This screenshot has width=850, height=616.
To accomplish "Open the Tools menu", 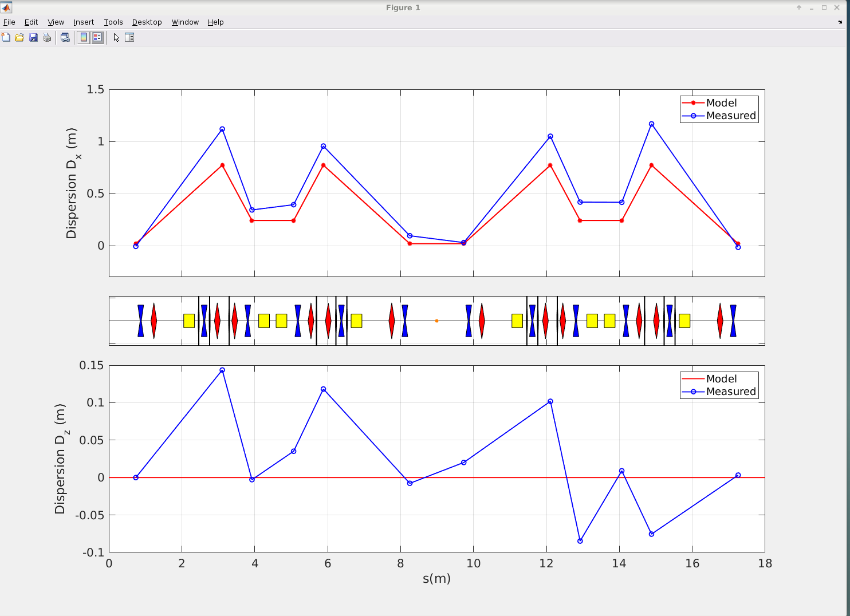I will [x=113, y=22].
